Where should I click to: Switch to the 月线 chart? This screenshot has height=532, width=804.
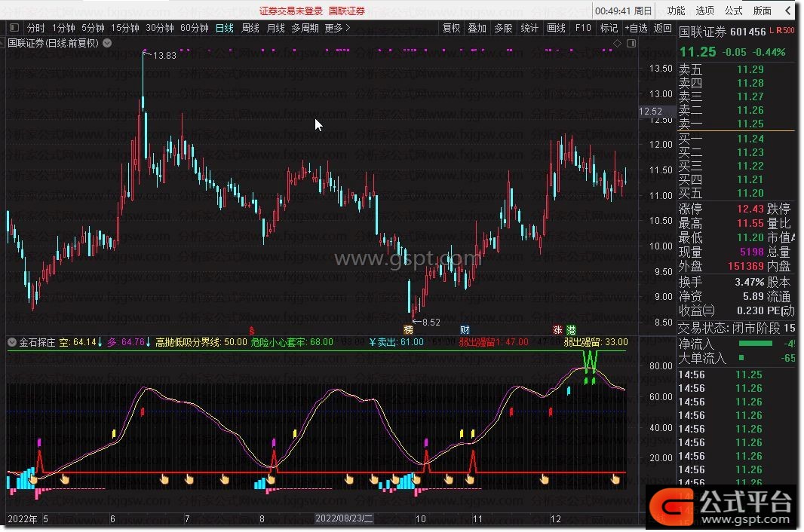coord(276,28)
